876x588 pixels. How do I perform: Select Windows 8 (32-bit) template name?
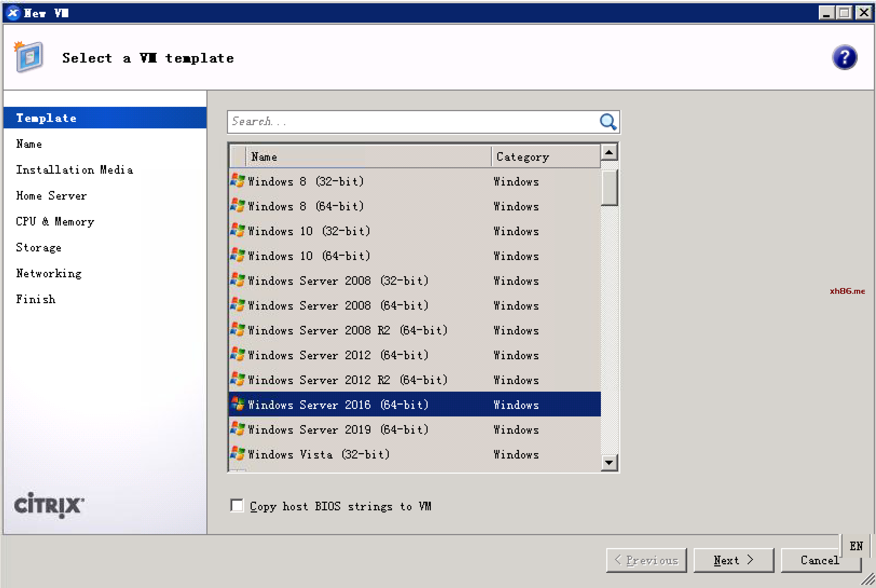306,182
